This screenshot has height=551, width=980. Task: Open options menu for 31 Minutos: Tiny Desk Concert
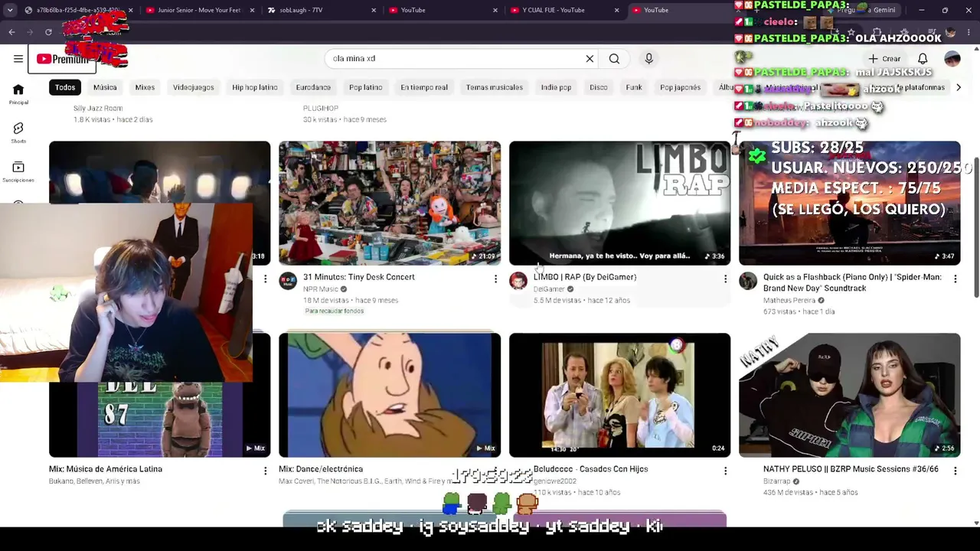pyautogui.click(x=495, y=279)
